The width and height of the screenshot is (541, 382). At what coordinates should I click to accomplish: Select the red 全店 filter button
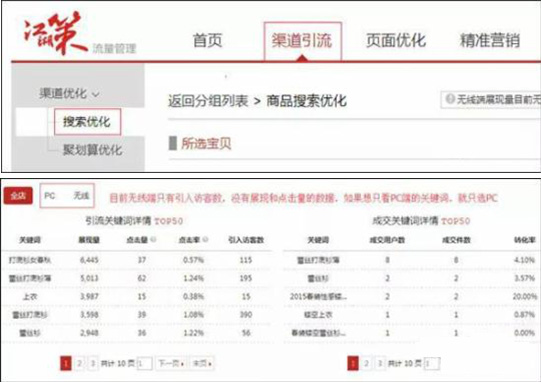(18, 196)
